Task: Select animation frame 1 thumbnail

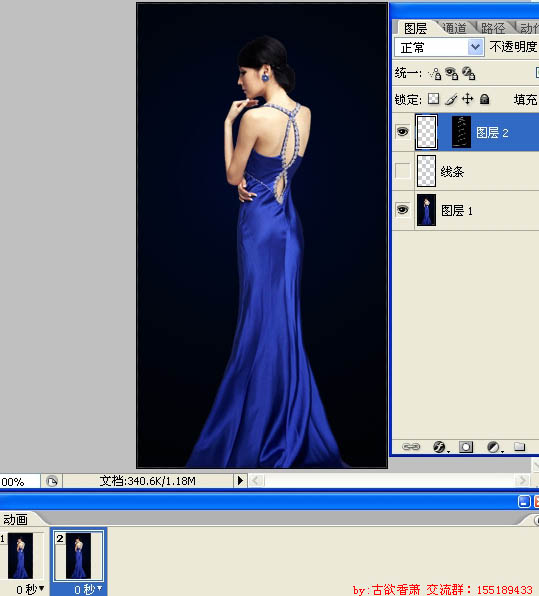Action: coord(21,555)
